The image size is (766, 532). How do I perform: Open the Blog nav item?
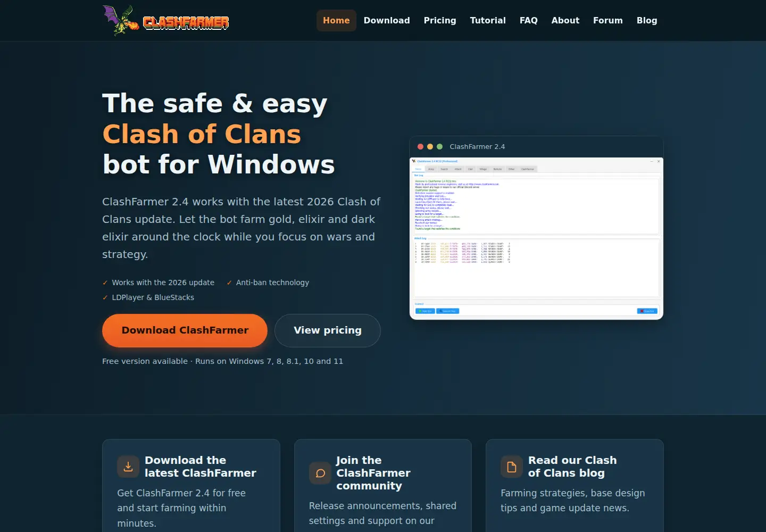click(647, 20)
